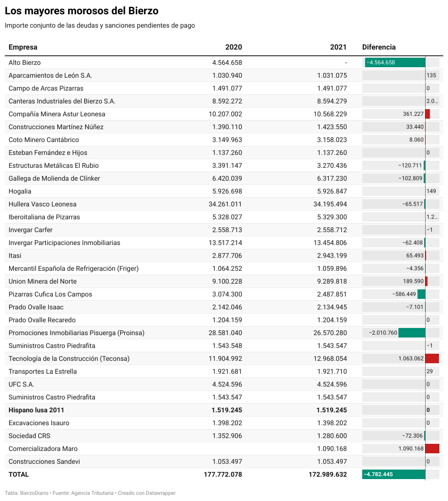Click the 'Itasi' row name

(x=15, y=256)
